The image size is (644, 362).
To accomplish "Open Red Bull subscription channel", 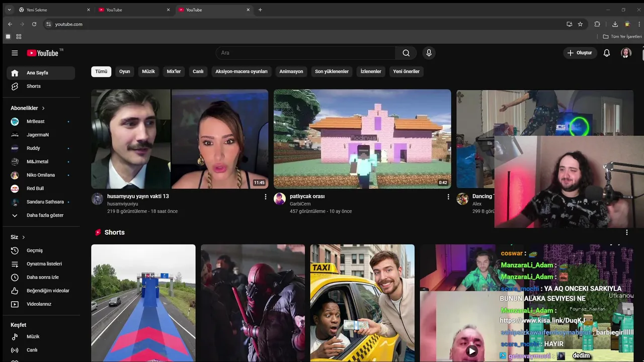I will pos(41,189).
